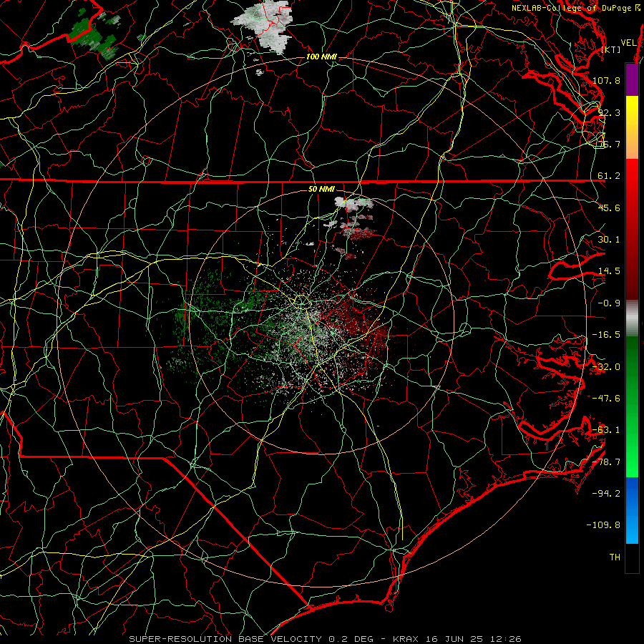Select the 45.6 scale value
Screen dimensions: 644x644
coord(609,208)
